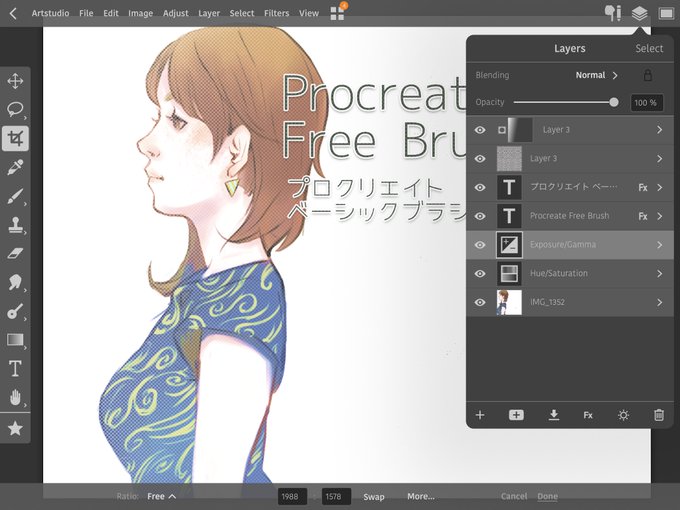Open Blending mode Normal dropdown
Viewport: 680px width, 510px height.
tap(596, 75)
